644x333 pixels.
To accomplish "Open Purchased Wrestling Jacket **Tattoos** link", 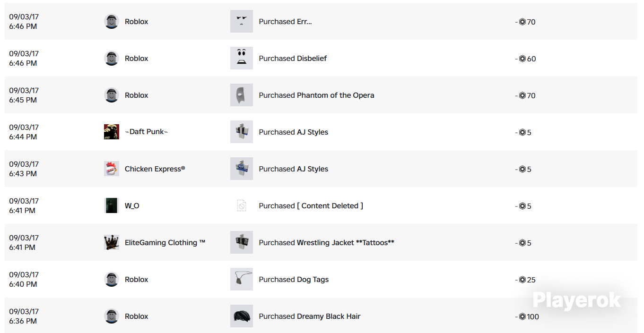I will point(326,243).
